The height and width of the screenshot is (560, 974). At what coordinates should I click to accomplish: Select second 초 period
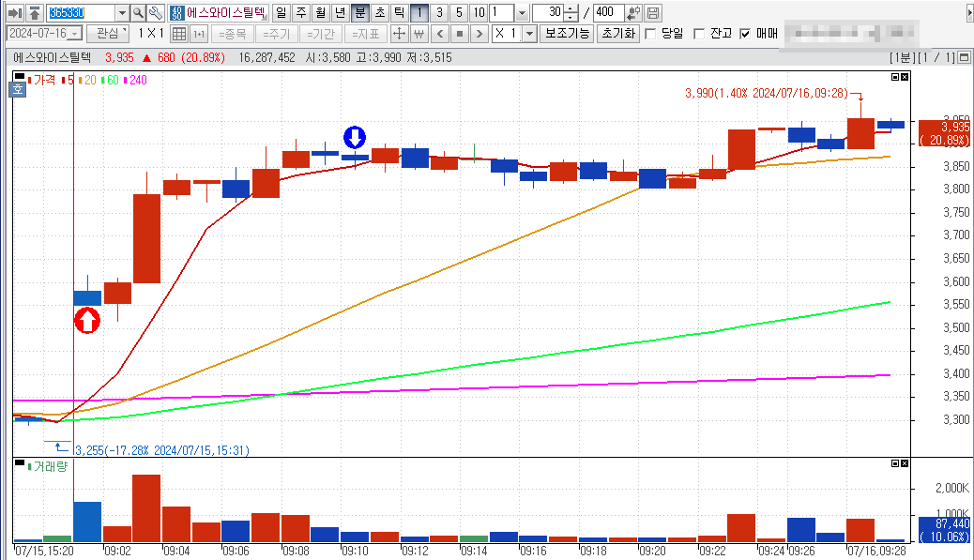[x=379, y=12]
